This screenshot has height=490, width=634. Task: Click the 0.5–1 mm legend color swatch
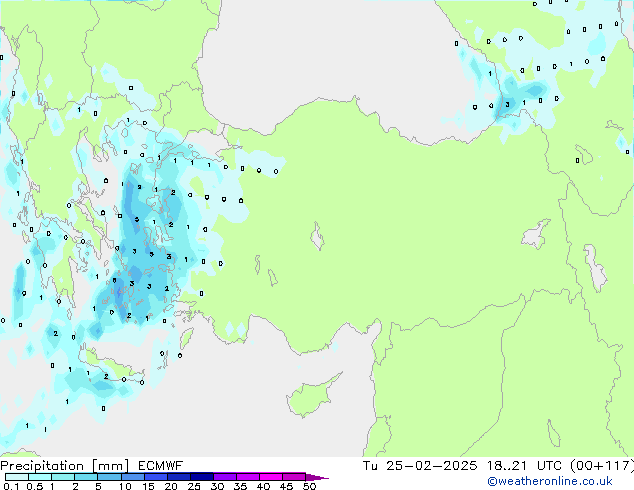[x=40, y=477]
